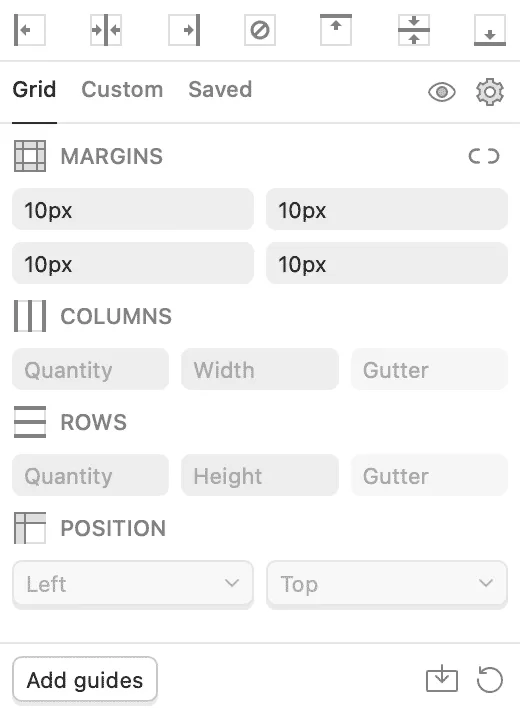Open the Top position dropdown
This screenshot has height=714, width=520.
[x=387, y=584]
